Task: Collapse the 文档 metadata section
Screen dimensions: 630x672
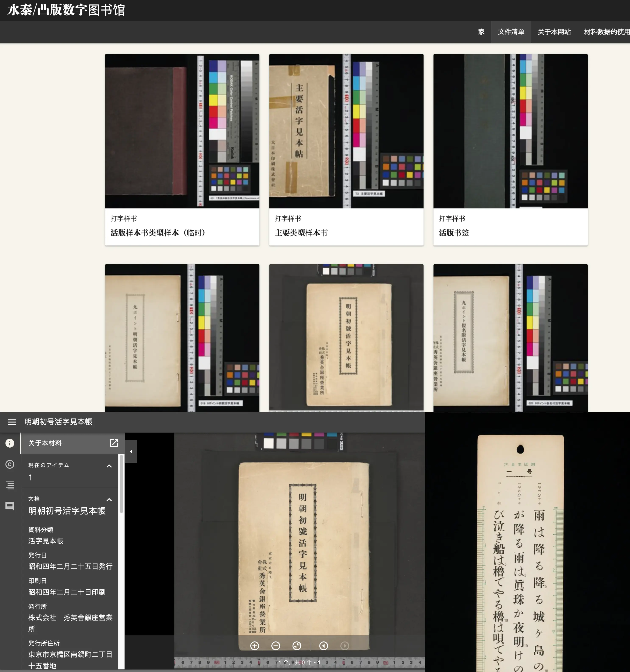Action: pos(109,500)
